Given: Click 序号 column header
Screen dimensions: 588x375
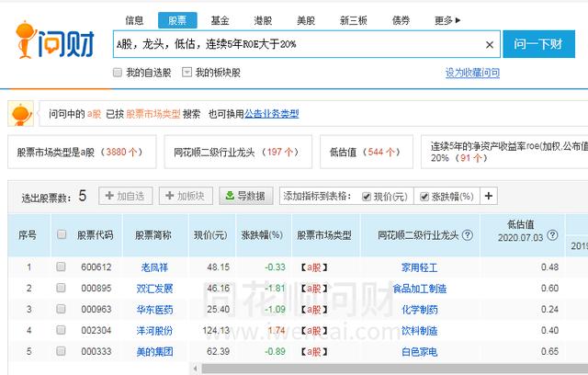Looking at the screenshot, I should [28, 235].
